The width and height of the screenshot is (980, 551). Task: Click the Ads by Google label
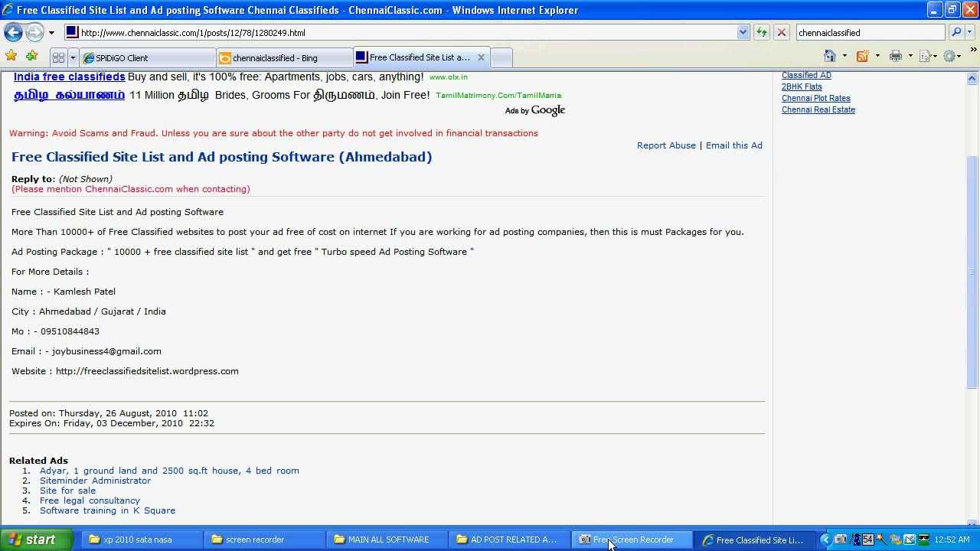click(x=534, y=110)
